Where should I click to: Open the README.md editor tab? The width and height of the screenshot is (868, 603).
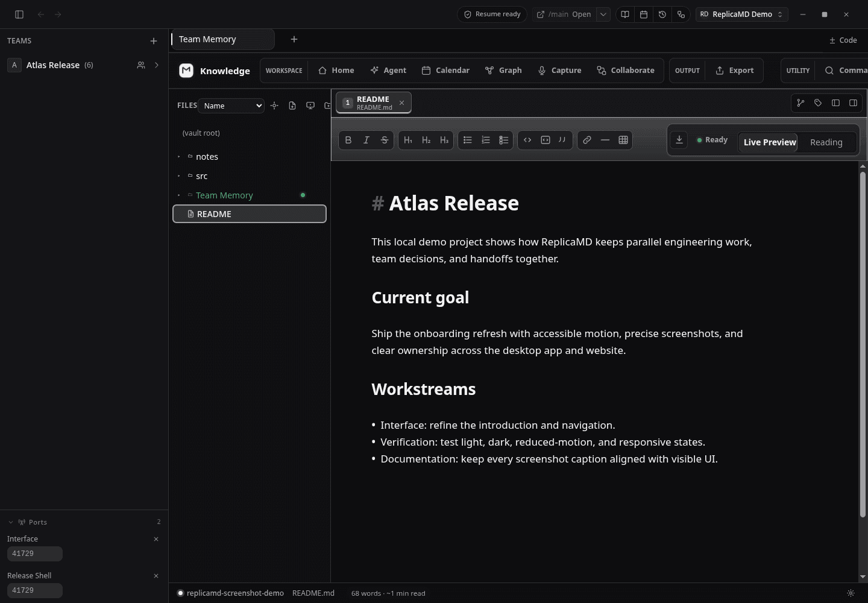tap(374, 103)
